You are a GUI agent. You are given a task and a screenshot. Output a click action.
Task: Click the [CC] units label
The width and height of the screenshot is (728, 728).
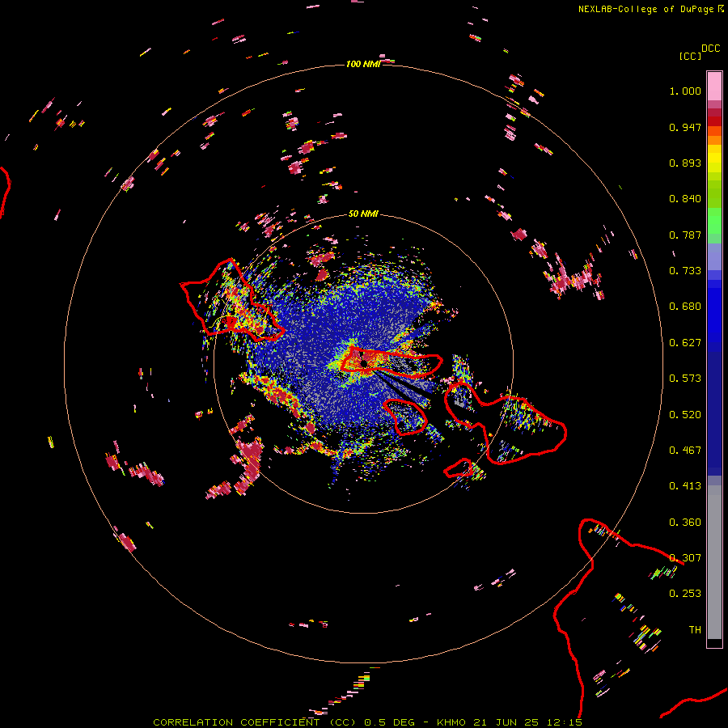691,56
